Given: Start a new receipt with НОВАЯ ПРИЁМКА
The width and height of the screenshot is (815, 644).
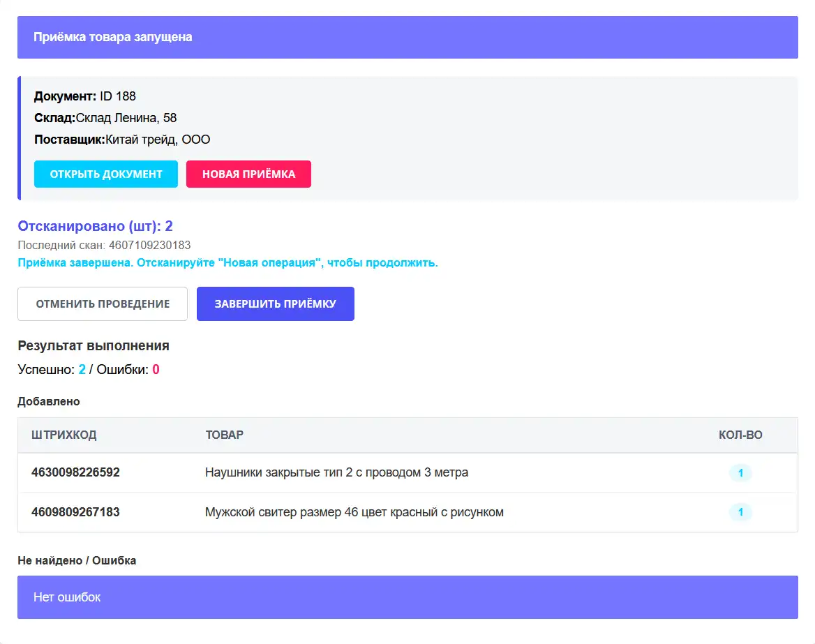Looking at the screenshot, I should [x=248, y=174].
